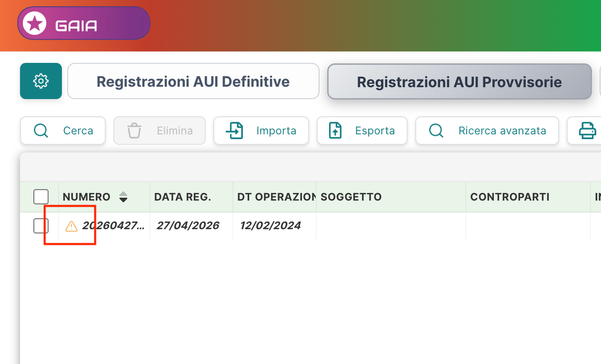Image resolution: width=601 pixels, height=364 pixels.
Task: Click the warning triangle icon in row
Action: tap(71, 226)
